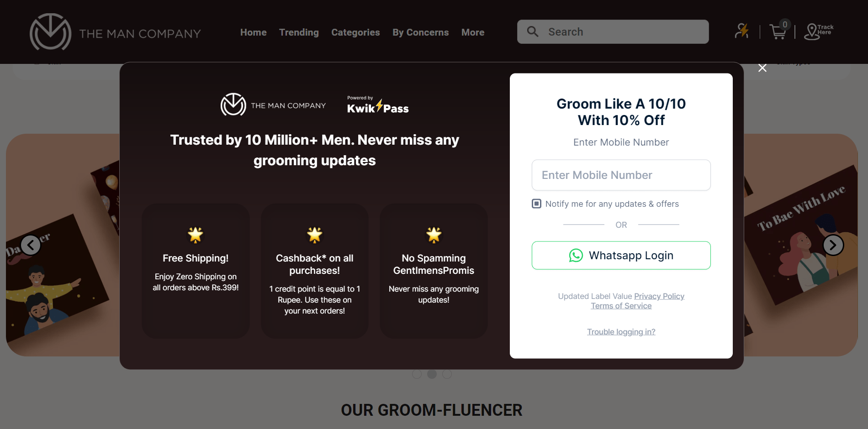
Task: Click The Man Company header logo
Action: click(x=115, y=32)
